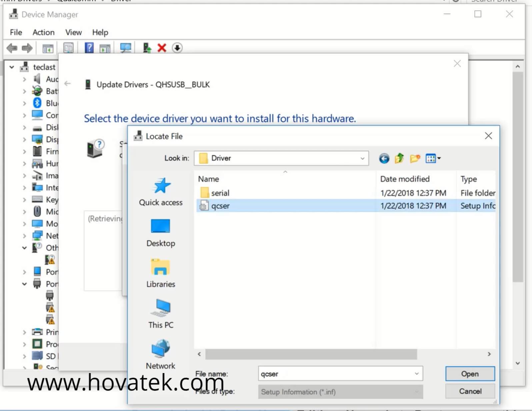This screenshot has width=532, height=411.
Task: Expand the Keyboards tree node
Action: [x=24, y=200]
